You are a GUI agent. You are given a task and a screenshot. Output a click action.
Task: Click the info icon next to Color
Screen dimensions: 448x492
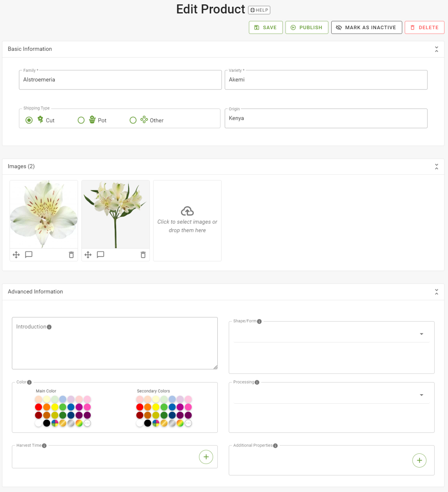[29, 382]
